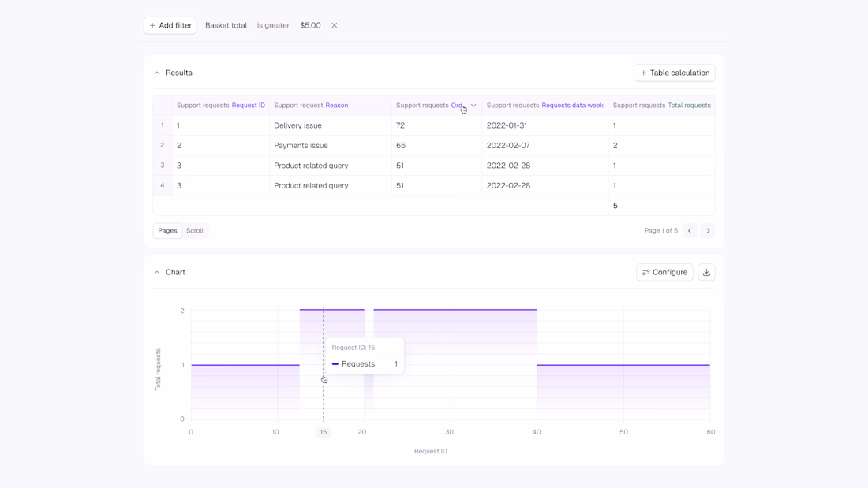Click the order value 66 cell
The image size is (868, 488).
coord(437,146)
